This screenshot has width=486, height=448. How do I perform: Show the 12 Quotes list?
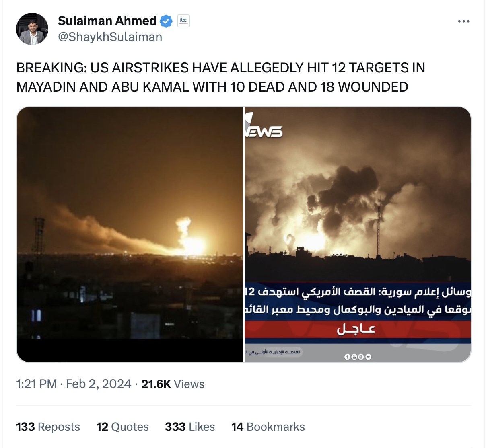122,427
